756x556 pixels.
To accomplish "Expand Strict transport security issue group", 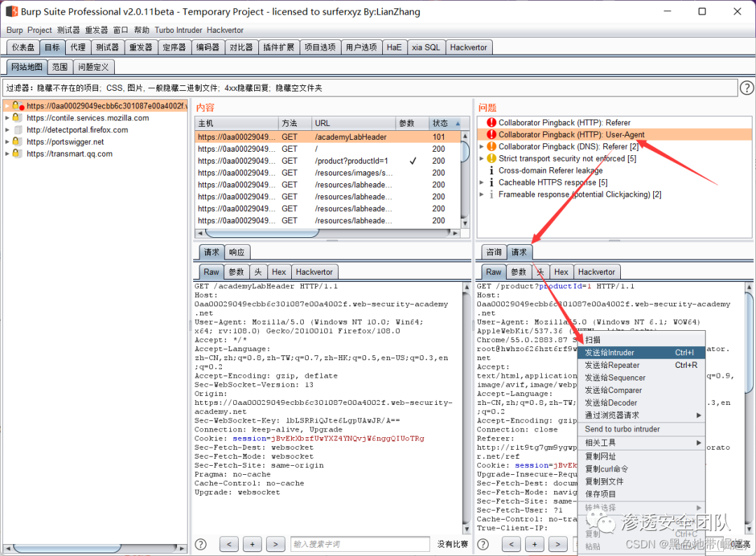I will [481, 159].
